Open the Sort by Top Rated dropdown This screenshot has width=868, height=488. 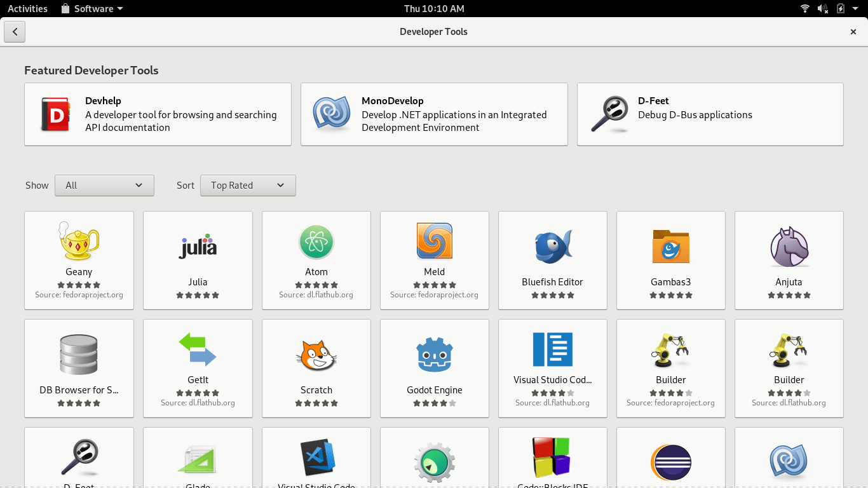tap(248, 186)
